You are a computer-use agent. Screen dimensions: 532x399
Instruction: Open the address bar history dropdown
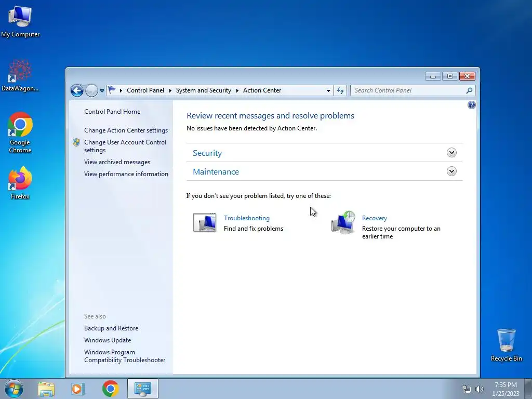click(x=328, y=90)
